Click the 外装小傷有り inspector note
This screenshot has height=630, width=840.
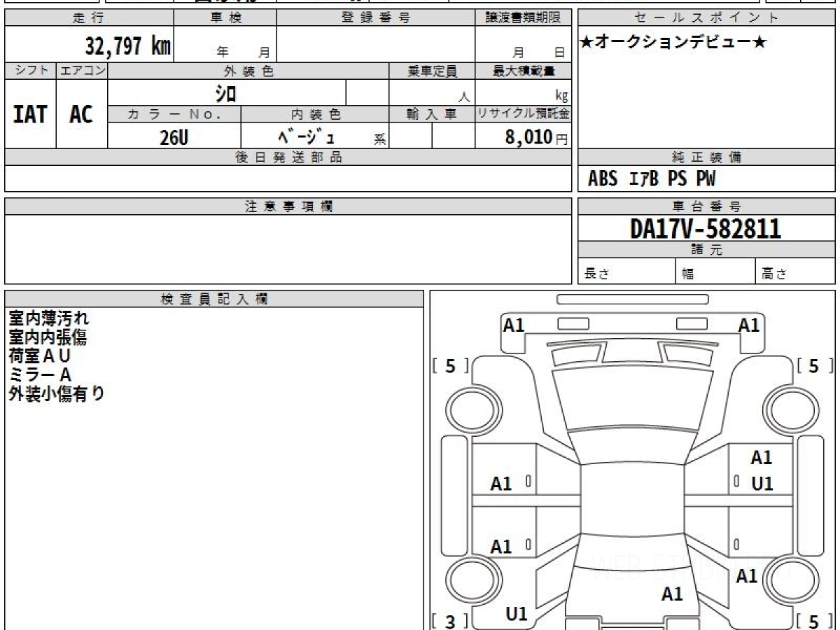click(x=57, y=394)
